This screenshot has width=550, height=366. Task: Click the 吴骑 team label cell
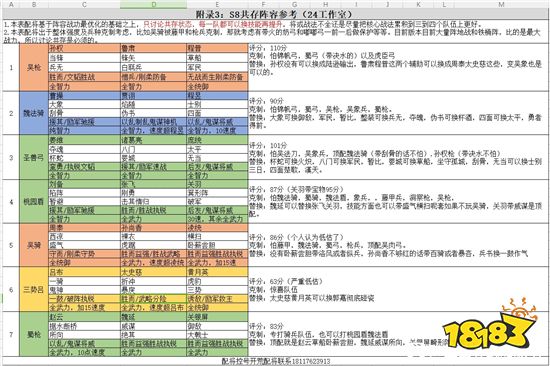point(34,245)
